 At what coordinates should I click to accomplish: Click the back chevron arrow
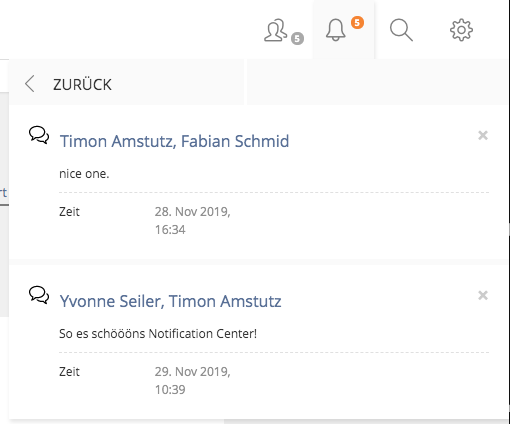tap(30, 83)
